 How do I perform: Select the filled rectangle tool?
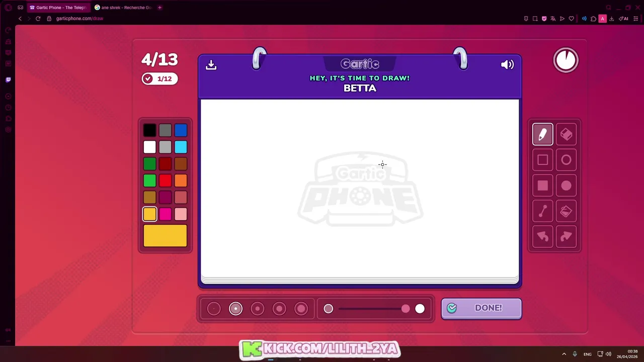coord(542,186)
